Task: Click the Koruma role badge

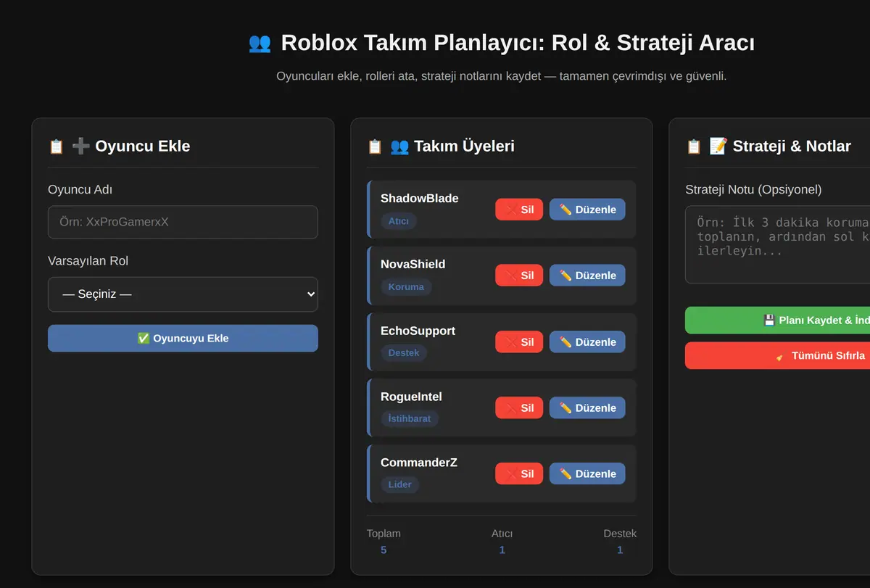Action: coord(406,287)
